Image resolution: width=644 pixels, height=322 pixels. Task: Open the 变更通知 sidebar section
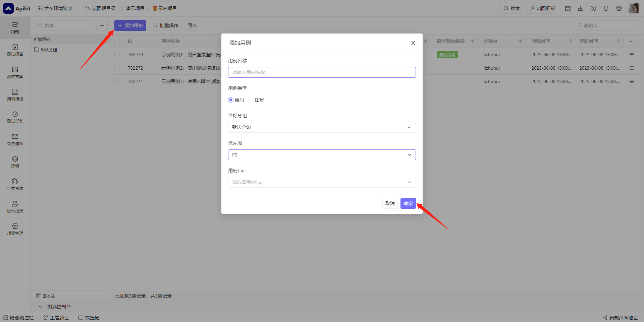pyautogui.click(x=15, y=140)
